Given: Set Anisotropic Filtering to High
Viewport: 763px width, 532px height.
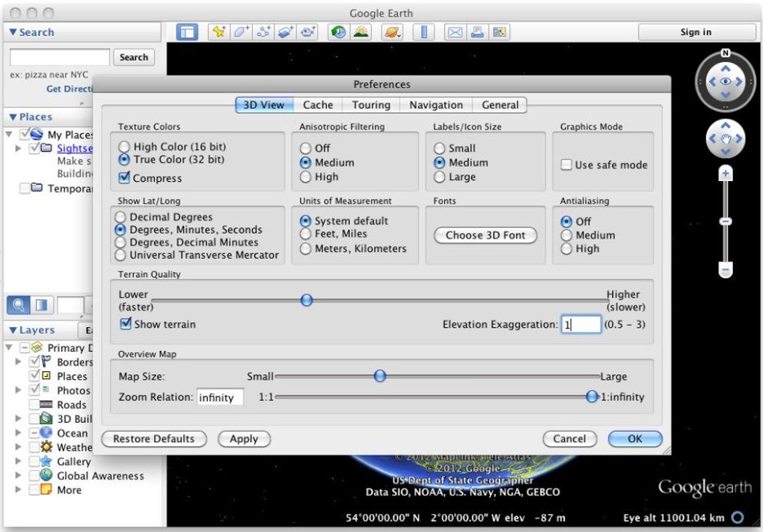Looking at the screenshot, I should 306,177.
